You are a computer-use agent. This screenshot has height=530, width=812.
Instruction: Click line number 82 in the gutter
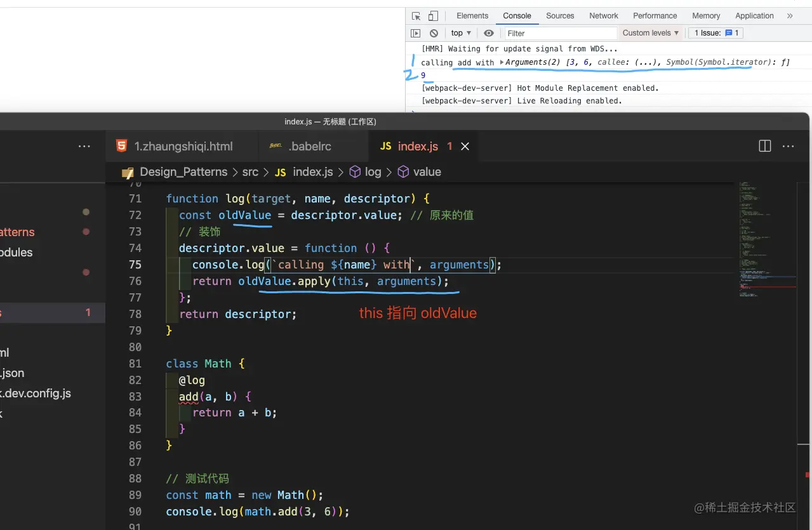(135, 380)
